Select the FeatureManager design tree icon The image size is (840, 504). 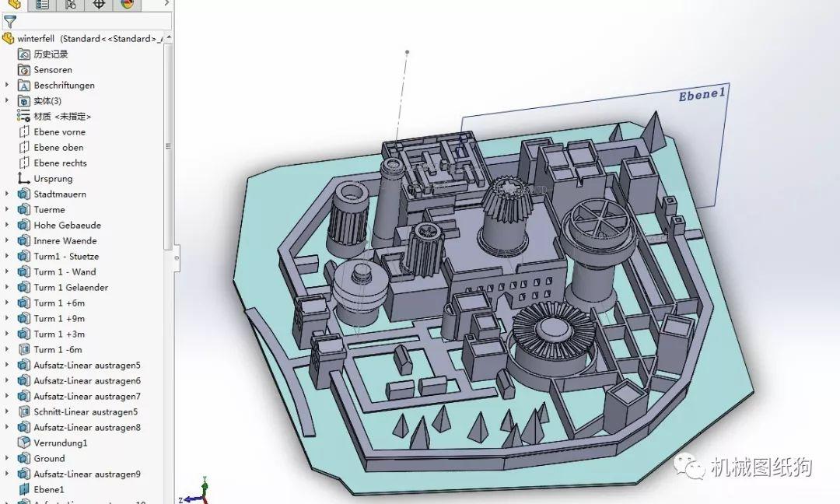pyautogui.click(x=16, y=5)
